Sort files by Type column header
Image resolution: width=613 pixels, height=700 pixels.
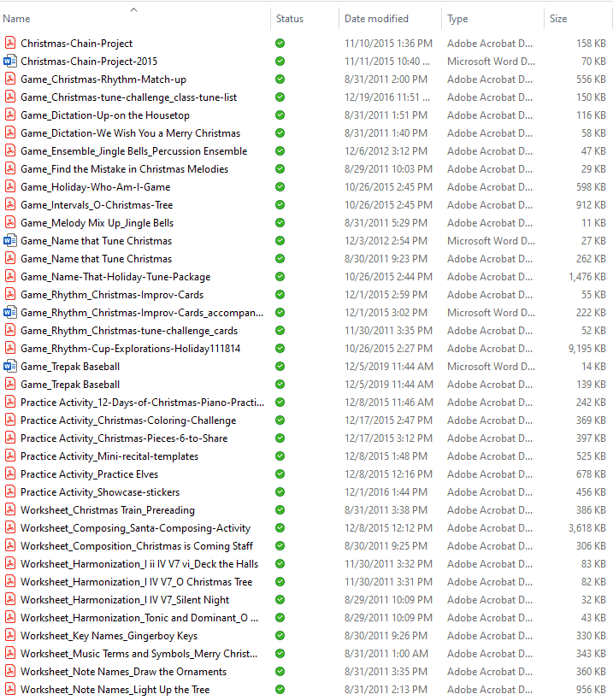(x=457, y=19)
